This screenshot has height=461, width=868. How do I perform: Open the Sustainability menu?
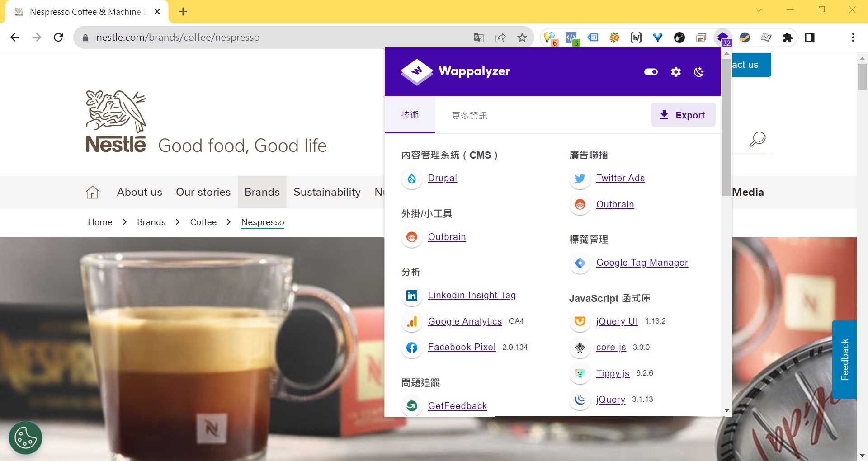[327, 192]
